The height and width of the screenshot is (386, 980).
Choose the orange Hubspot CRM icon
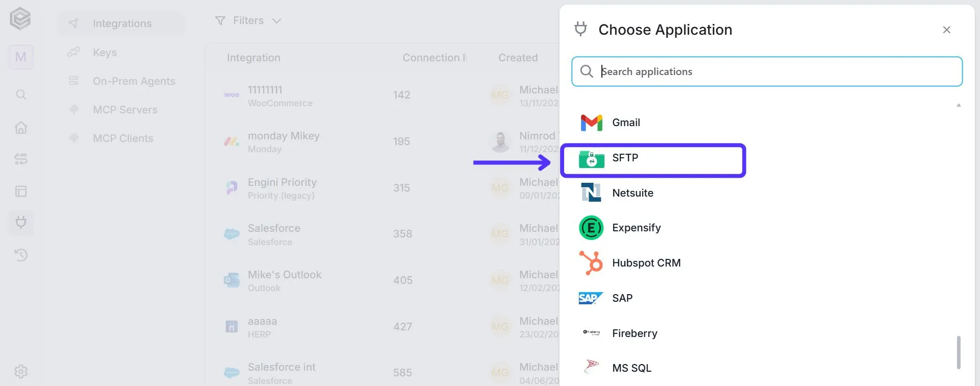pyautogui.click(x=591, y=263)
